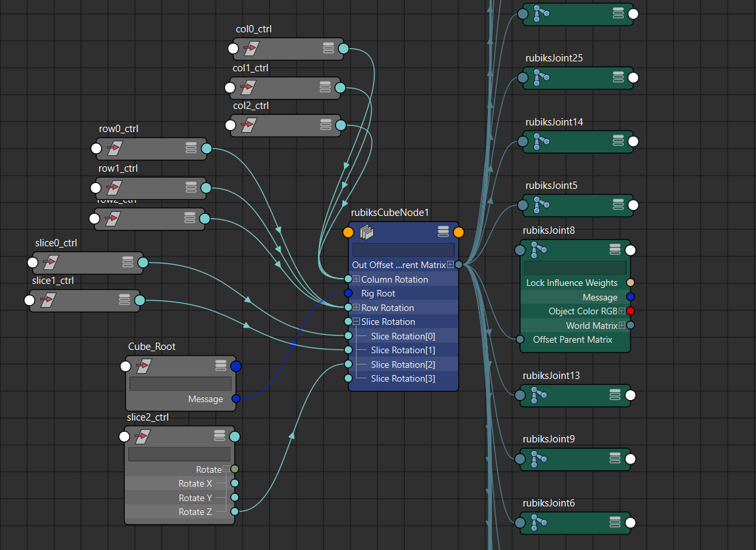Expand the Column Rotation attribute
The image size is (756, 550).
point(357,279)
